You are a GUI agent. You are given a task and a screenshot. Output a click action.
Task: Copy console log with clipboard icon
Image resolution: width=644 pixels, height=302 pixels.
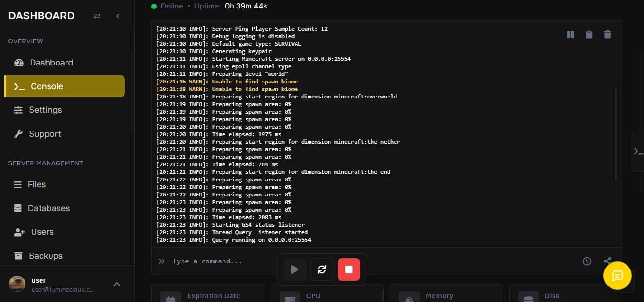589,34
